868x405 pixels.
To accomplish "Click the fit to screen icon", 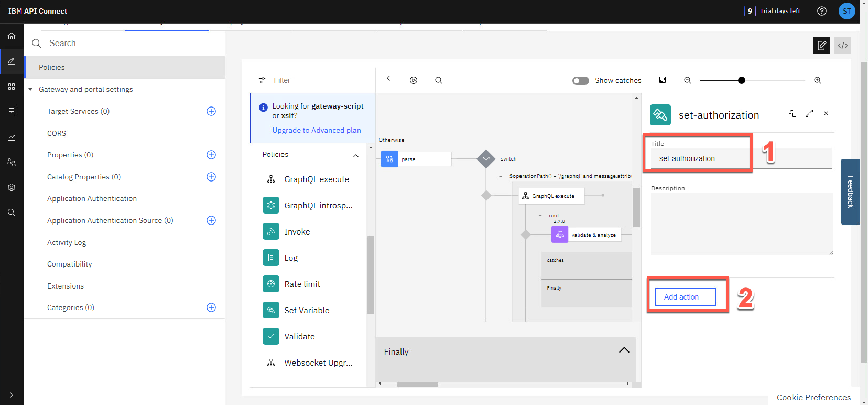I will [x=663, y=80].
